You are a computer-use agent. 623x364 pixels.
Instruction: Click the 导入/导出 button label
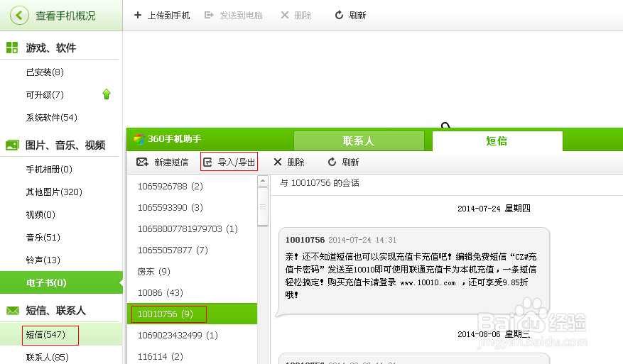coord(237,162)
